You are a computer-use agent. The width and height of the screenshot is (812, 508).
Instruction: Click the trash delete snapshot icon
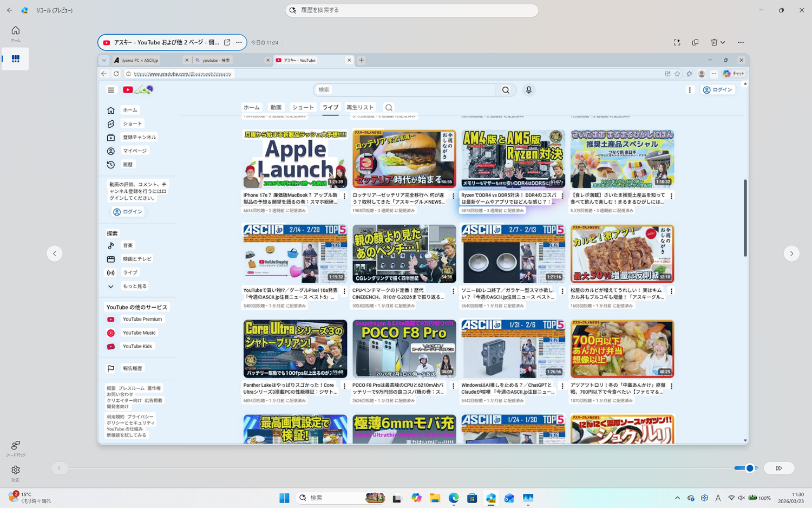click(714, 42)
